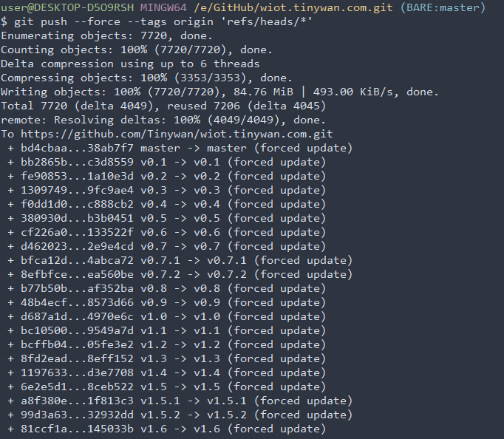
Task: Click the GitHub repository URL line
Action: click(167, 134)
